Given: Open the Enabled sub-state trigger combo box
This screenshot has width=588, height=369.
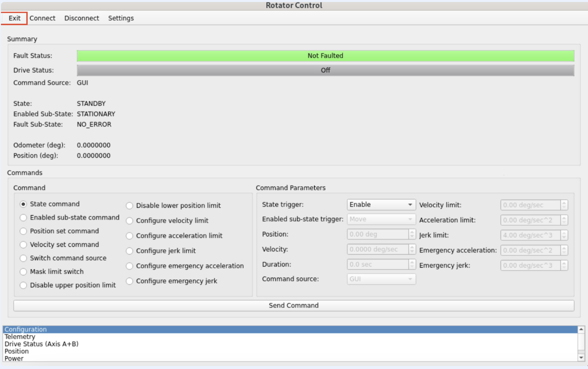Looking at the screenshot, I should tap(381, 220).
